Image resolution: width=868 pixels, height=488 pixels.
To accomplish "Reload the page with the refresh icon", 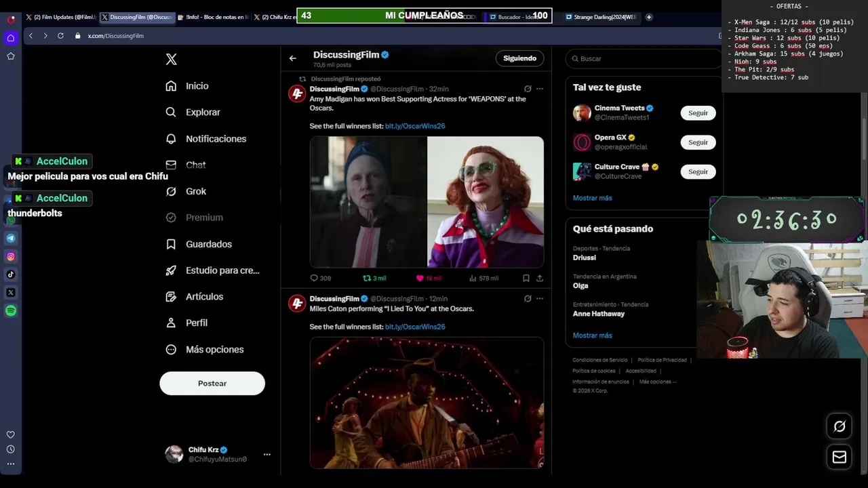I will 60,36.
